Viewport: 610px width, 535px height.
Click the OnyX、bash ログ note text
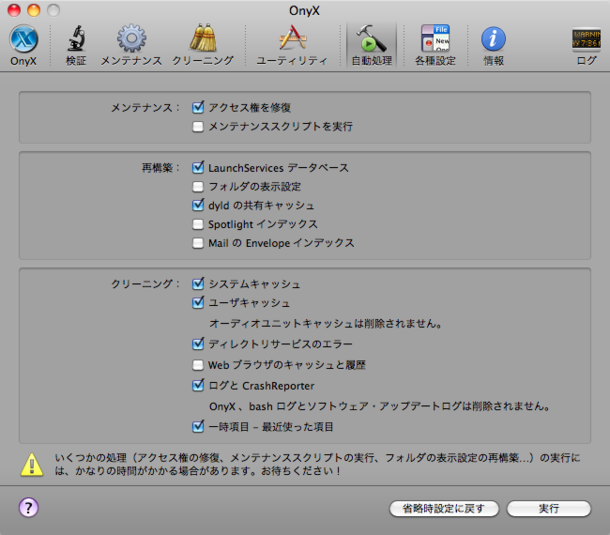tap(380, 406)
